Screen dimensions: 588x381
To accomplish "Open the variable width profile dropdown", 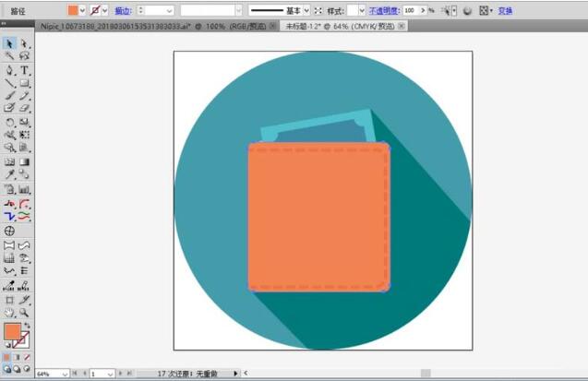I will [x=238, y=10].
